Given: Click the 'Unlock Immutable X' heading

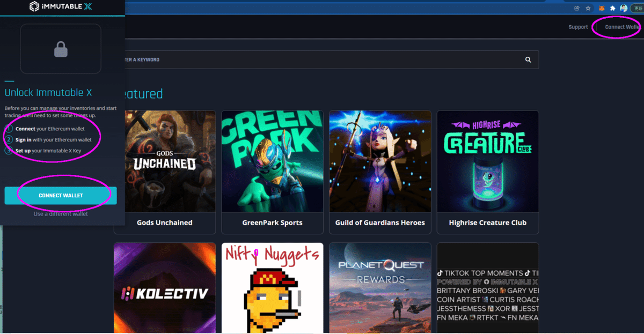Looking at the screenshot, I should click(48, 92).
